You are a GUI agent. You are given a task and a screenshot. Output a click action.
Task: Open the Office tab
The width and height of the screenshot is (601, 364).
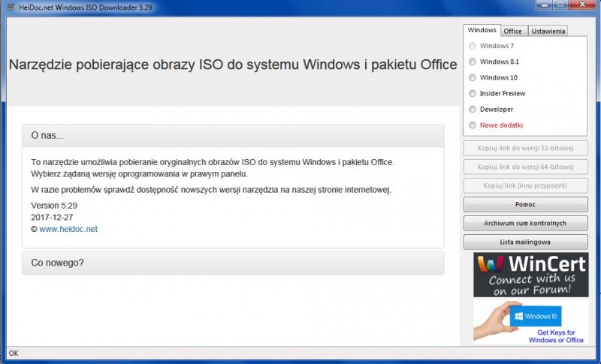tap(513, 32)
